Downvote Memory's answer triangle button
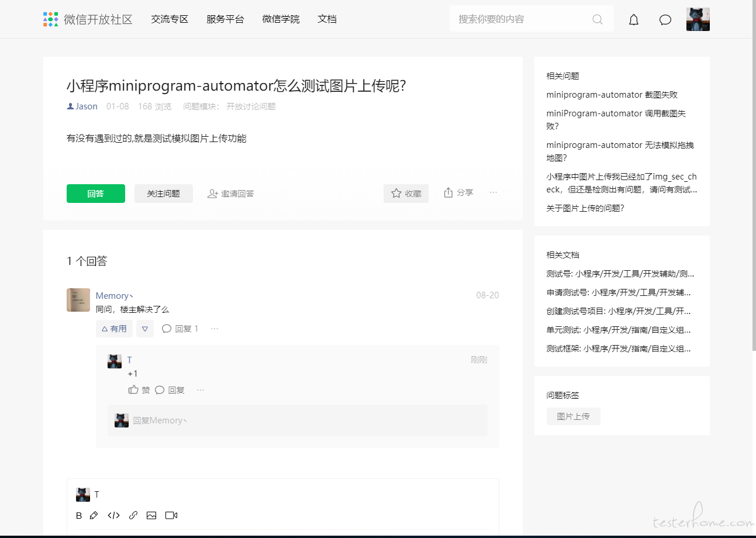Viewport: 756px width, 538px height. 145,329
